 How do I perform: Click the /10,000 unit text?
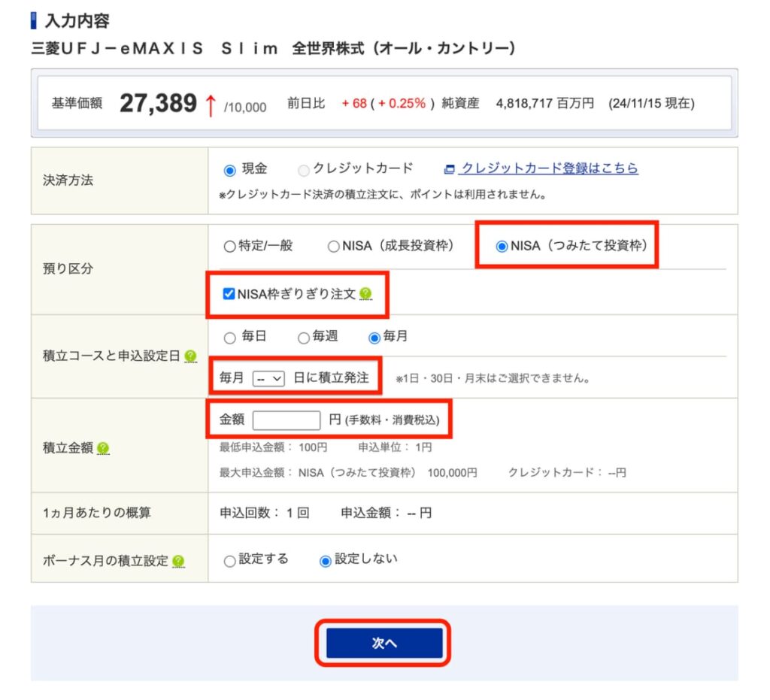(x=245, y=107)
